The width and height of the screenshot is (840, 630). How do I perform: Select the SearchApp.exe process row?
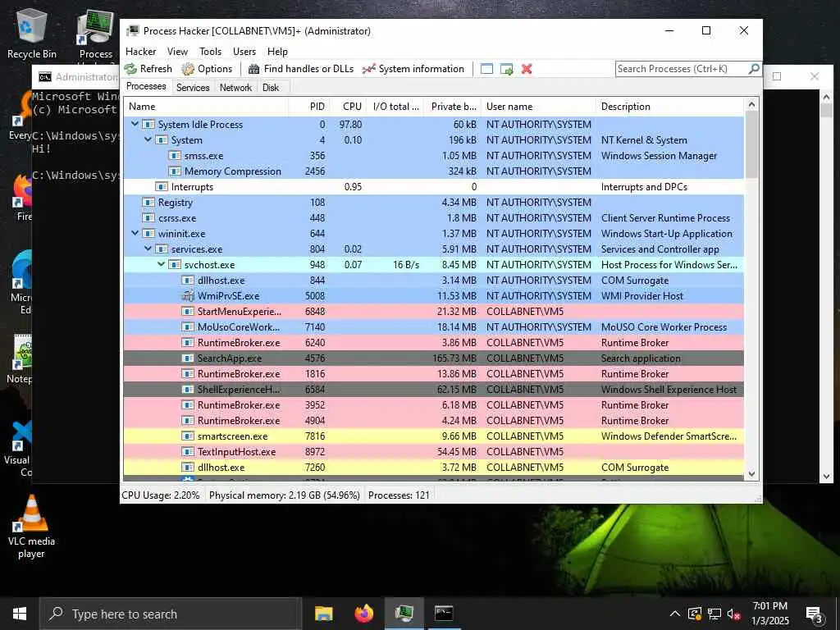[434, 358]
